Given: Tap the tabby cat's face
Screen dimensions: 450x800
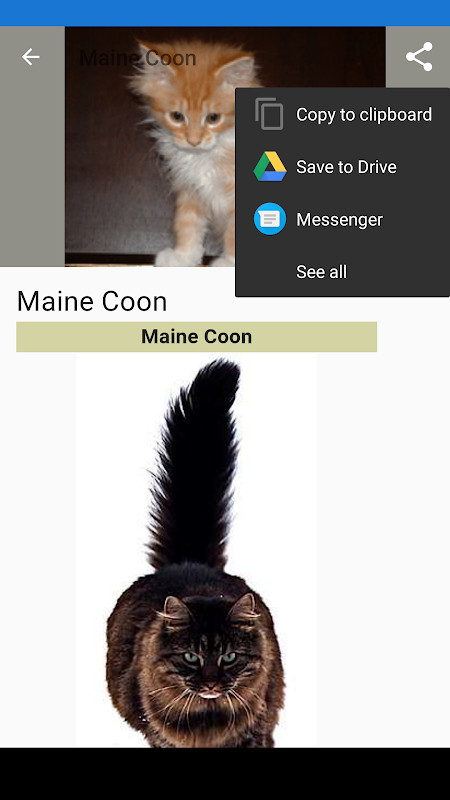Looking at the screenshot, I should coord(207,653).
